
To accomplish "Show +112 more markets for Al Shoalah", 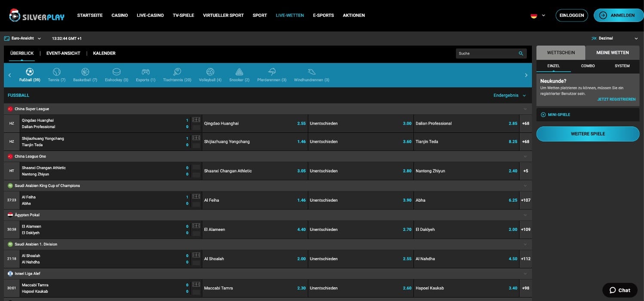I will point(526,258).
